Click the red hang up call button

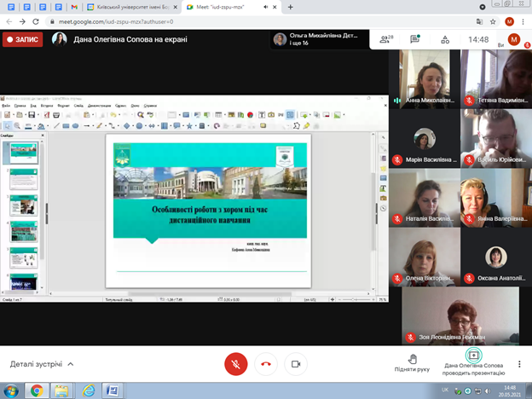(265, 363)
